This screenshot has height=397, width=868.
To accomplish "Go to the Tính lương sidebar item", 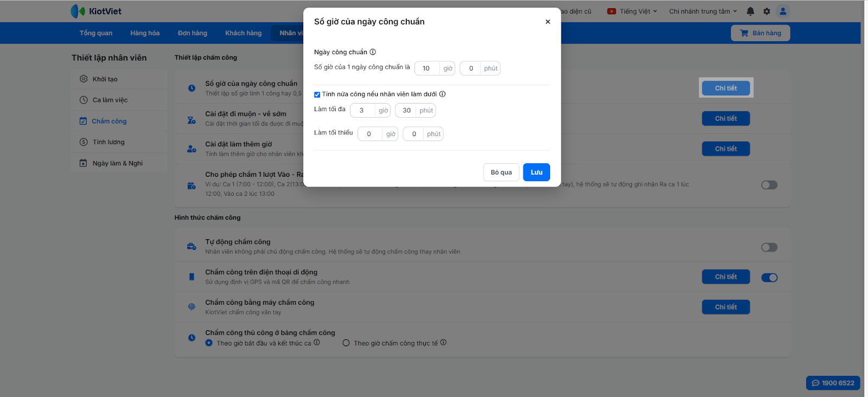I will point(108,142).
